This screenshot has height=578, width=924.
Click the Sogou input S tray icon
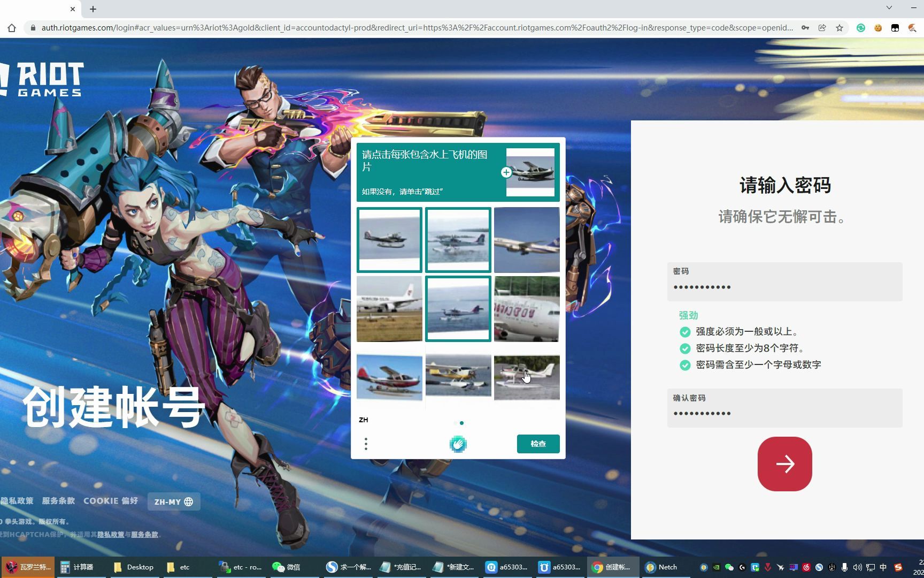coord(898,567)
